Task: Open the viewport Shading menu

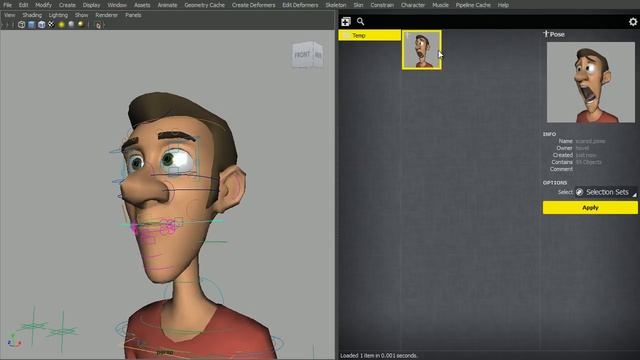Action: (x=32, y=15)
